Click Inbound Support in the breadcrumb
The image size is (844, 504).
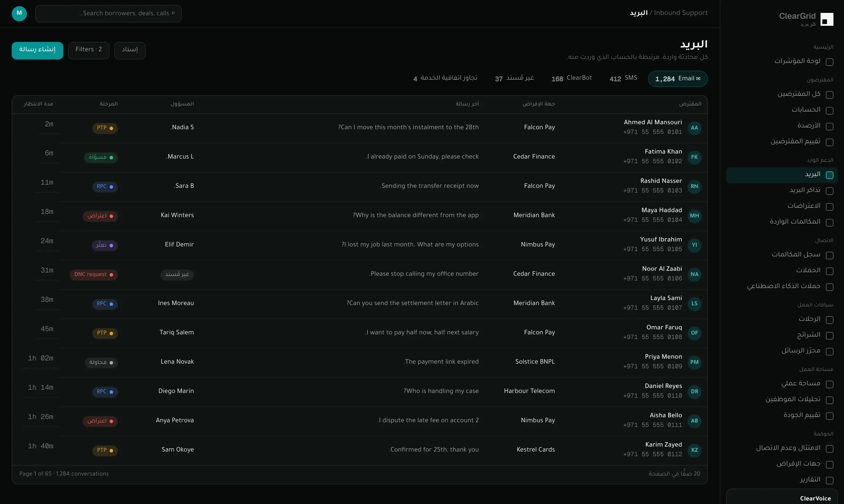coord(681,13)
